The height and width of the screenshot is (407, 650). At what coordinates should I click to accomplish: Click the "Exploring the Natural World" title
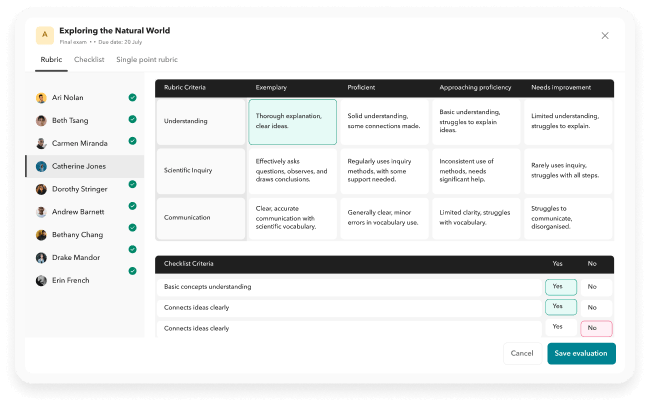(114, 31)
